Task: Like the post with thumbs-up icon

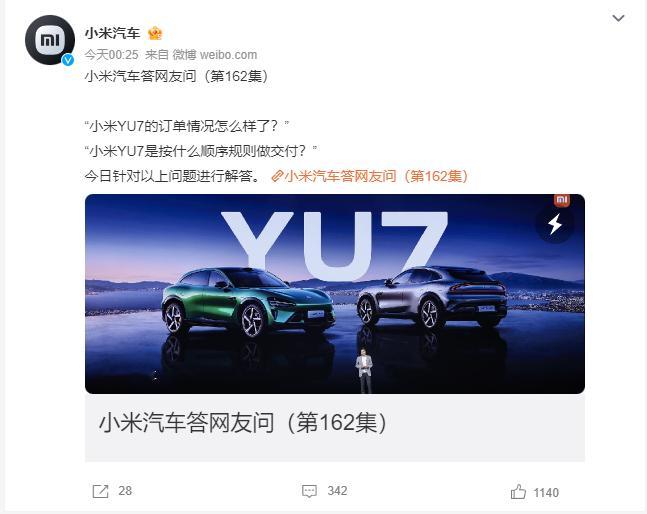Action: 518,492
